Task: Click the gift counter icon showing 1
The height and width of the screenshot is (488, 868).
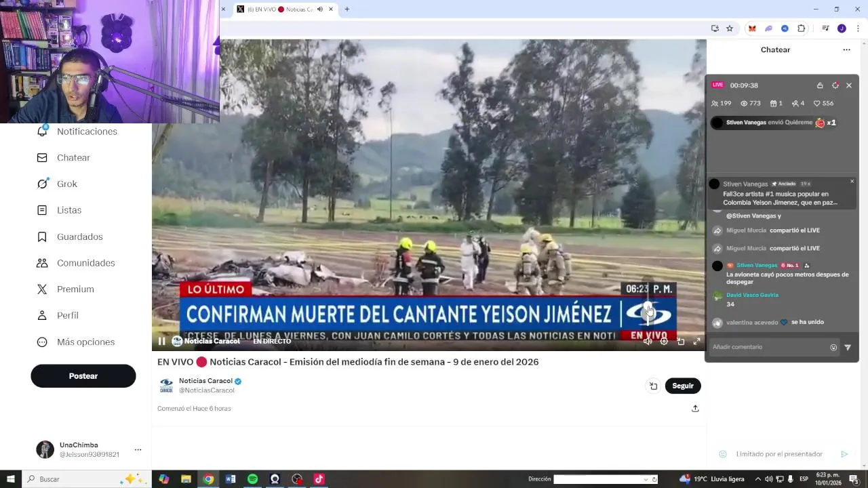Action: (x=776, y=104)
